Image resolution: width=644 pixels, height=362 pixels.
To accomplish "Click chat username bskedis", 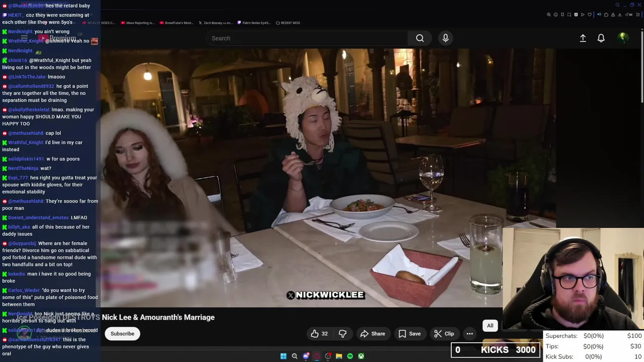I will pos(16,274).
